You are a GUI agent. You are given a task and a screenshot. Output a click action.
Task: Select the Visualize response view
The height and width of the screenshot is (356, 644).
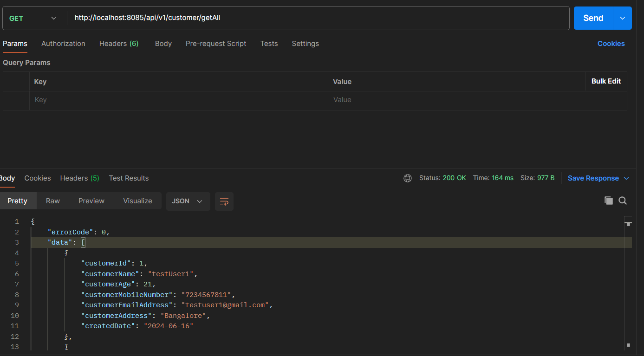click(x=137, y=201)
